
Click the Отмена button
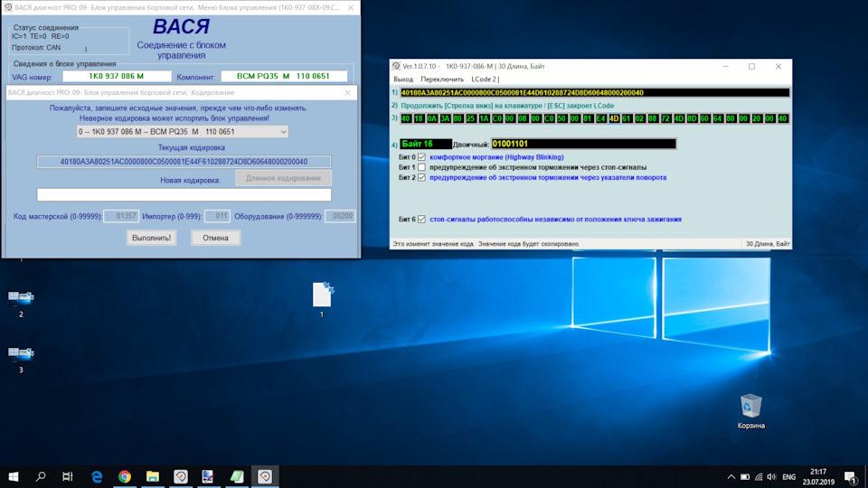tap(215, 238)
